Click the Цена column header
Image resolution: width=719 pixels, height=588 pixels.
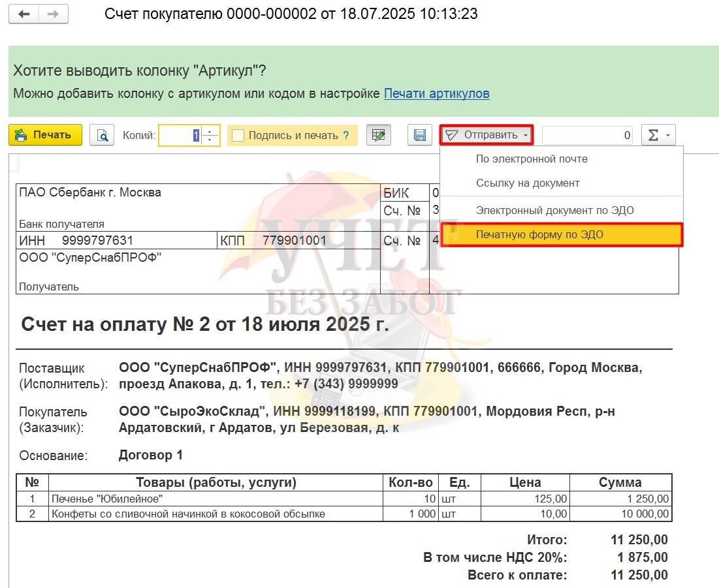[525, 482]
